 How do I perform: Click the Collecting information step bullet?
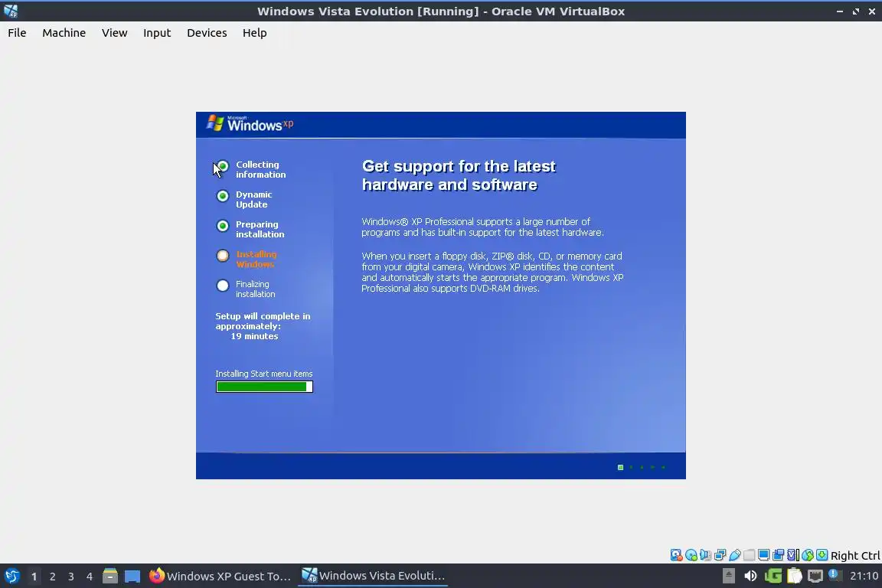(223, 166)
